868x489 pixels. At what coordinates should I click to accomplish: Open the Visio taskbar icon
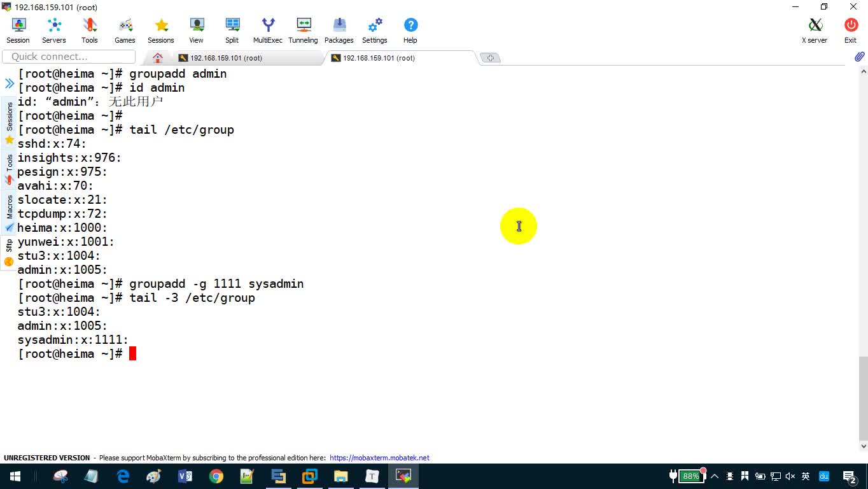point(185,476)
